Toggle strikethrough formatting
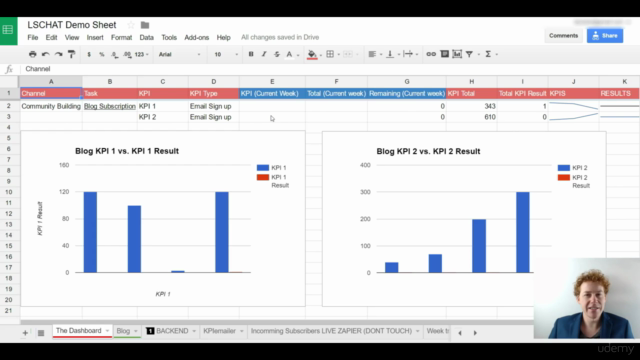Image resolution: width=640 pixels, height=360 pixels. [x=277, y=54]
